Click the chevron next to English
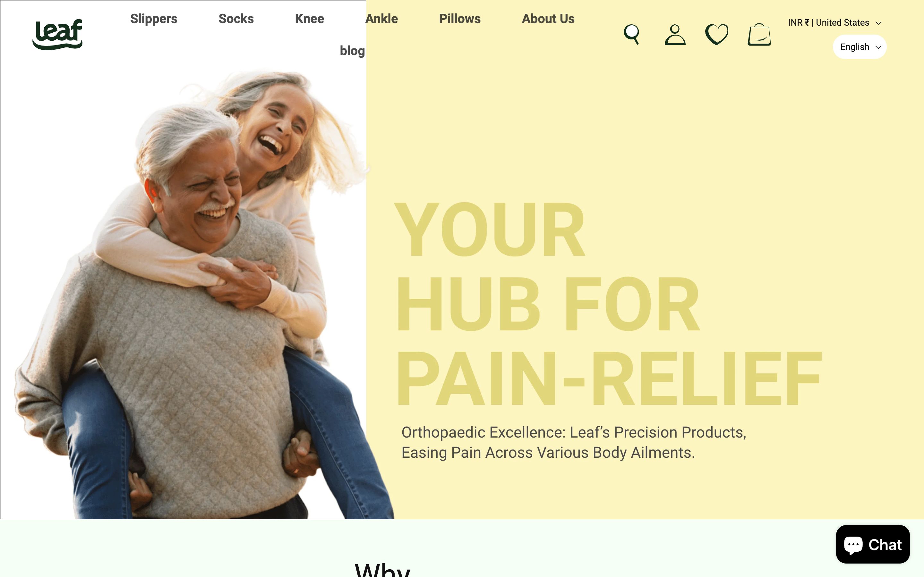This screenshot has height=577, width=924. point(878,47)
